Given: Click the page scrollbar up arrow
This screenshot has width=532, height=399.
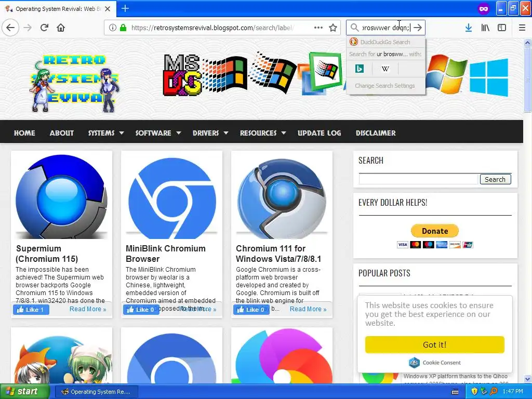Looking at the screenshot, I should (x=527, y=43).
